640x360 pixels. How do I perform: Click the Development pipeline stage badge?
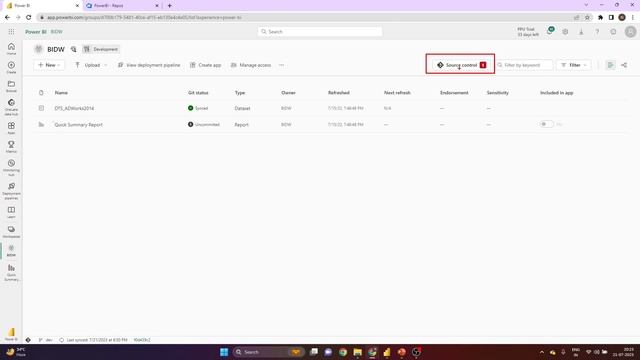pos(101,49)
